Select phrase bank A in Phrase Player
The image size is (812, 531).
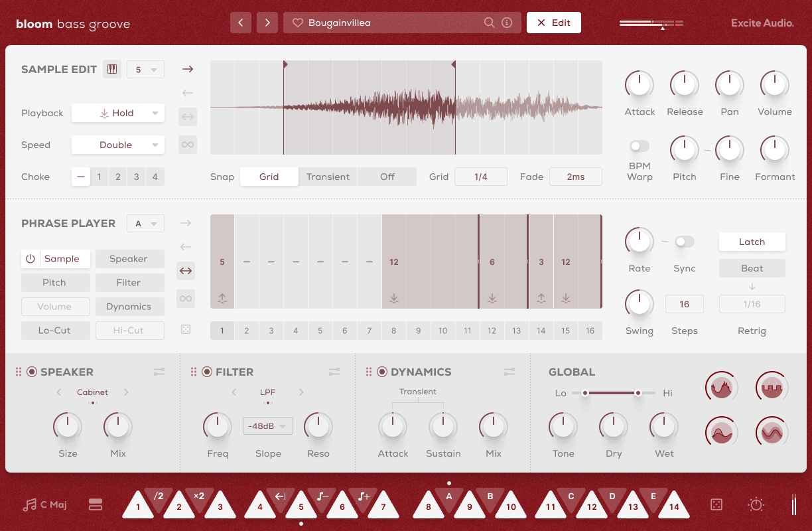click(145, 223)
